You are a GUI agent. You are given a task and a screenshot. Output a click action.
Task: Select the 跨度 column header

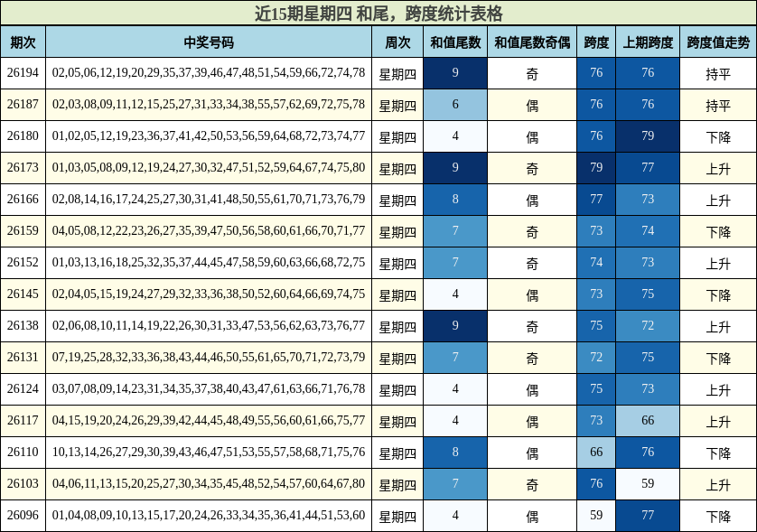[x=596, y=42]
